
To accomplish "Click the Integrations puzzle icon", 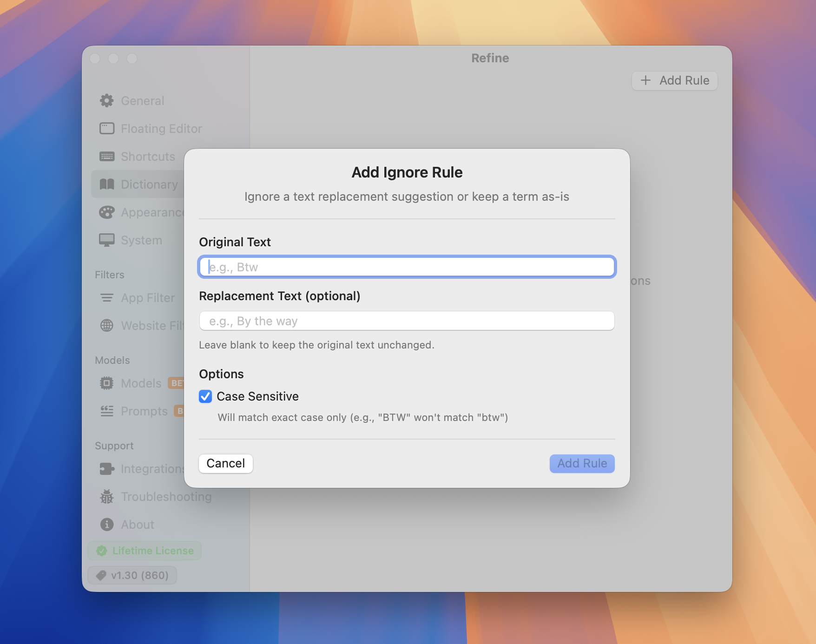I will point(107,469).
